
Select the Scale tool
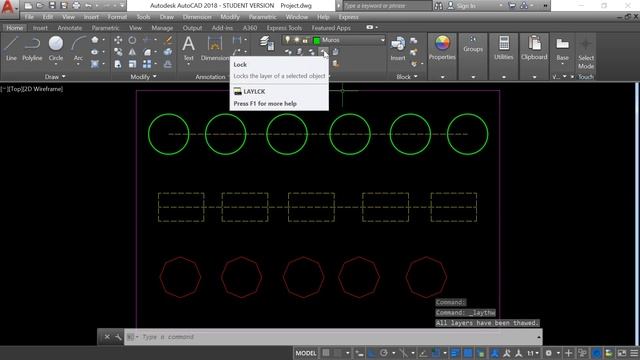[x=132, y=64]
